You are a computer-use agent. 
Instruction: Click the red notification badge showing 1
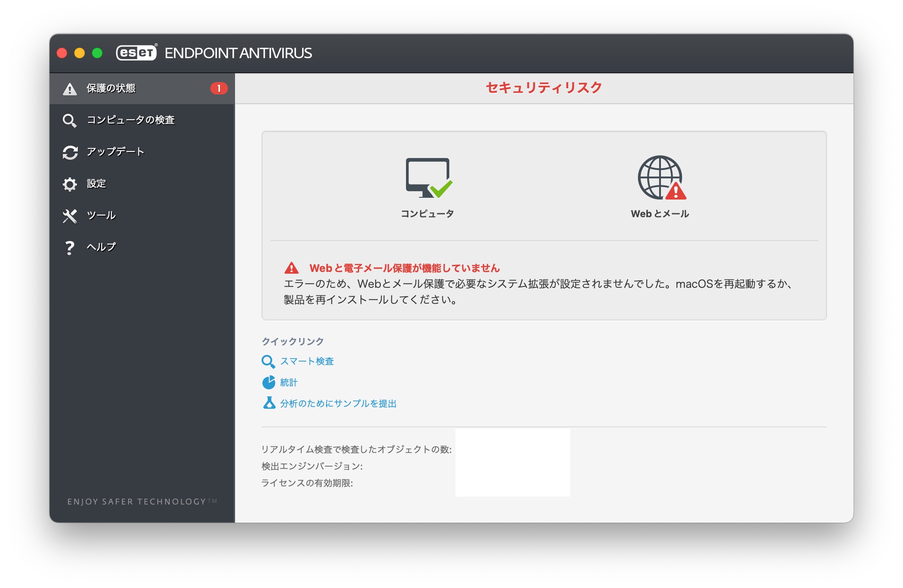click(x=219, y=89)
